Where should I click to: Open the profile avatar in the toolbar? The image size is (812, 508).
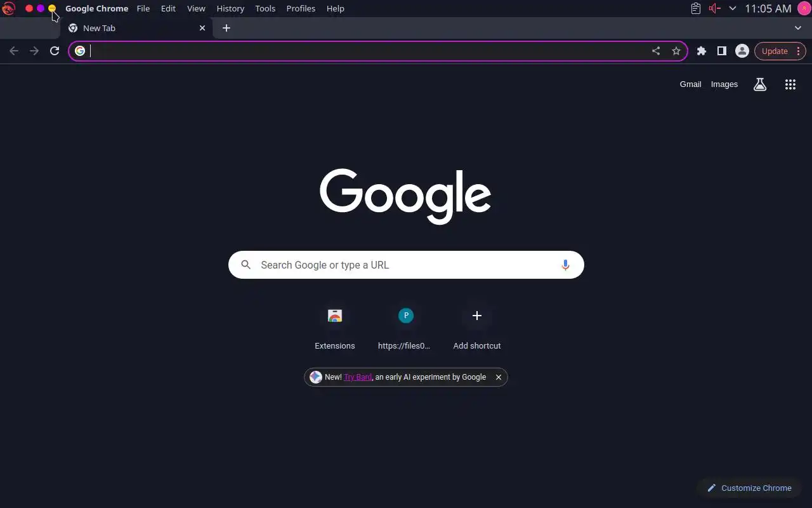point(742,51)
